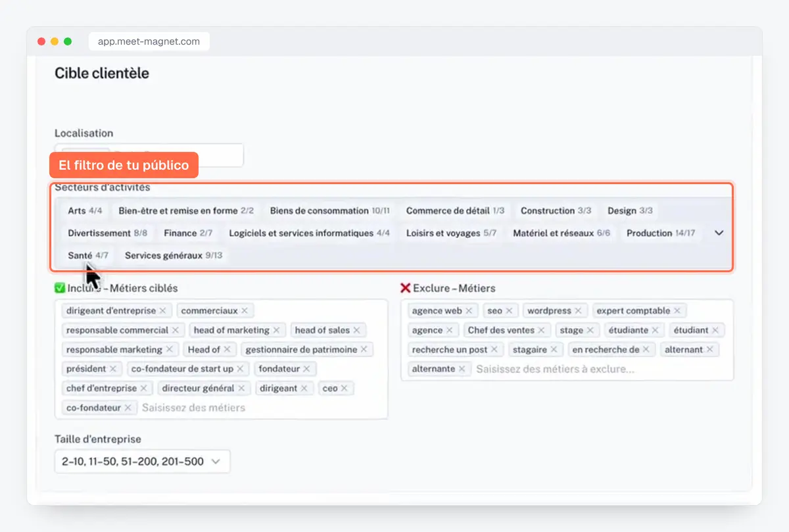
Task: Click the 'Cible clientèle' heading
Action: pyautogui.click(x=102, y=73)
